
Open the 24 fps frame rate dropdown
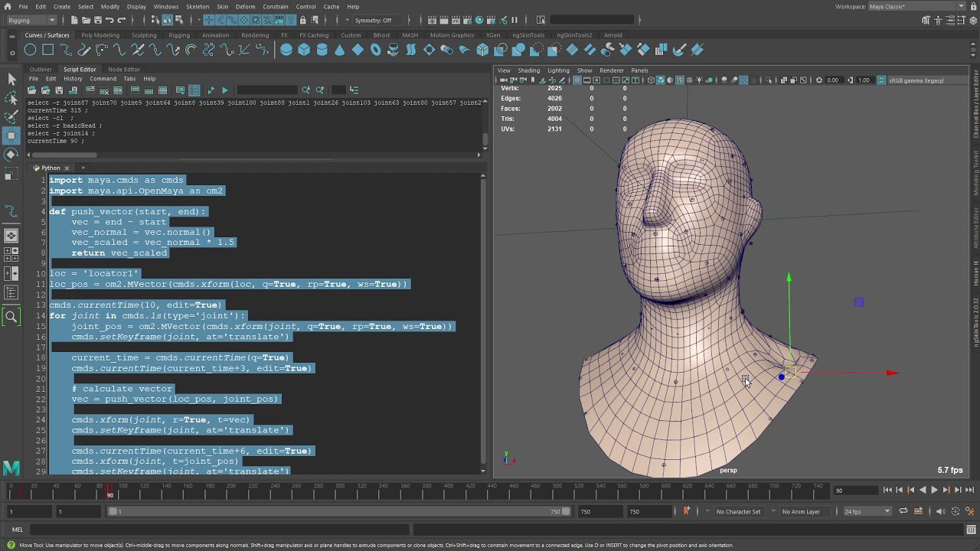(x=867, y=511)
